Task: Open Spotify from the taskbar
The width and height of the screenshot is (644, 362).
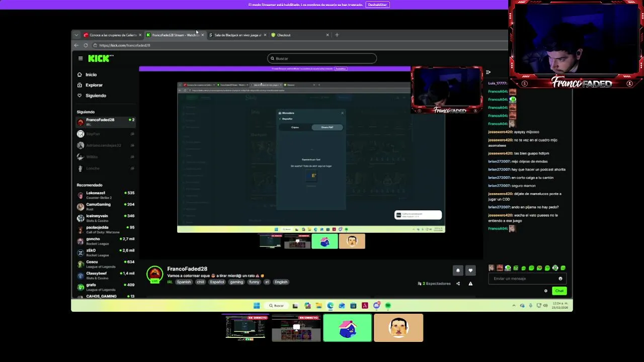Action: [388, 306]
